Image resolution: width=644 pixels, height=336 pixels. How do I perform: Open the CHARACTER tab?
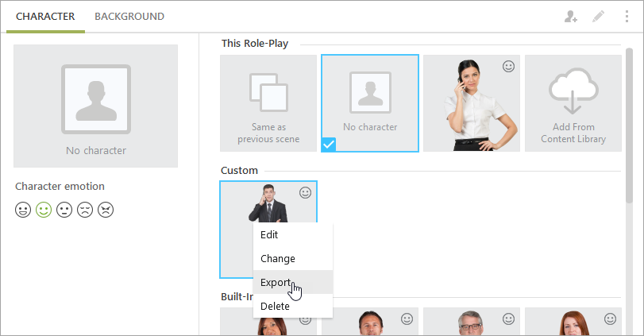pos(45,17)
